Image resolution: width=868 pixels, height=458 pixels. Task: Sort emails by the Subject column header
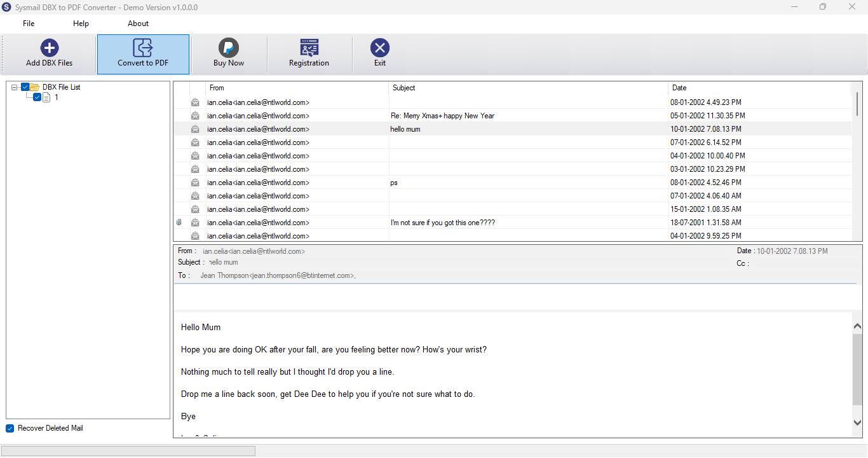[528, 88]
